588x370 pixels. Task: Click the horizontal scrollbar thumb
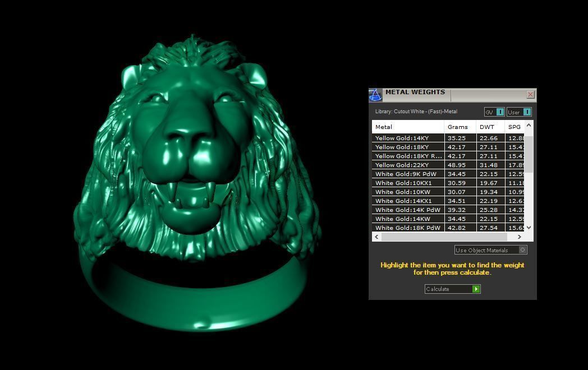444,237
